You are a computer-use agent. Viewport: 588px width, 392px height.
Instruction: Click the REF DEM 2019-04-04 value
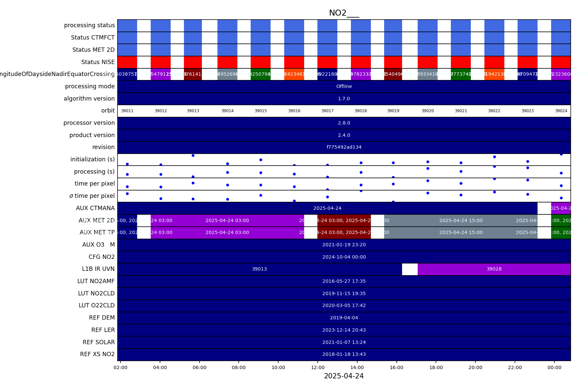point(344,318)
